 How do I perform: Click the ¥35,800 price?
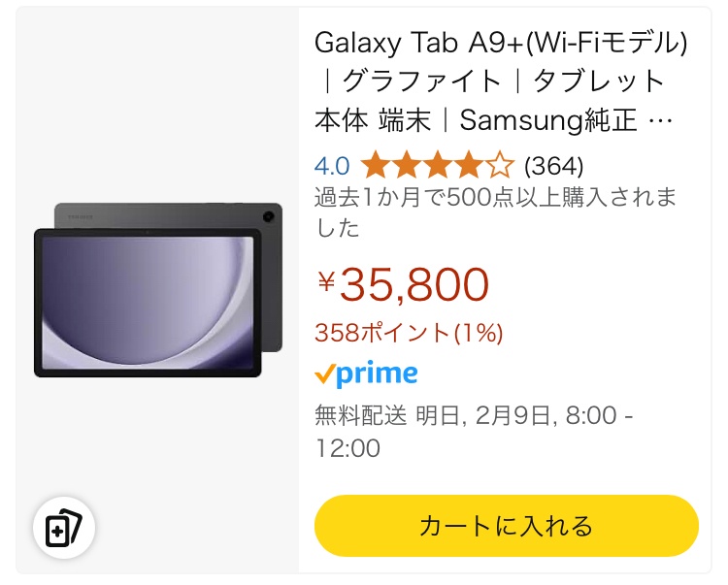(x=403, y=284)
